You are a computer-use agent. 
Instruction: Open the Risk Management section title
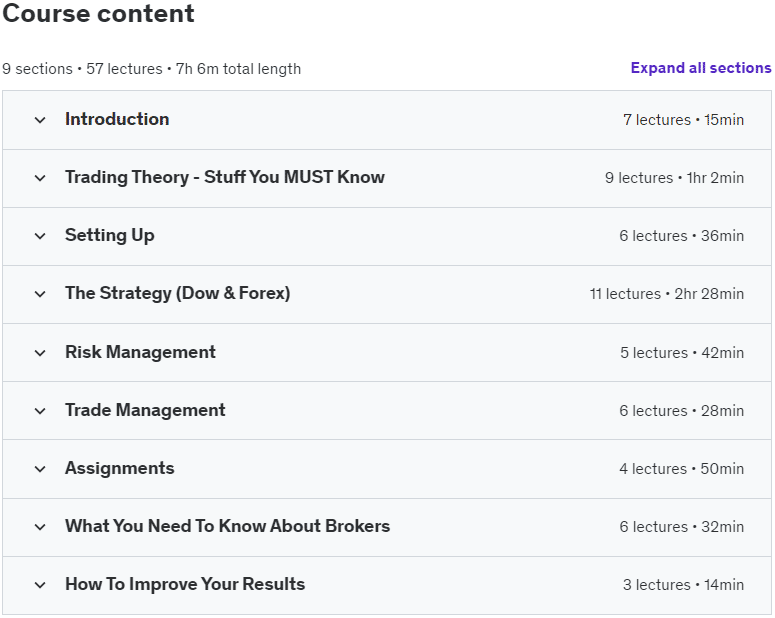click(x=140, y=352)
